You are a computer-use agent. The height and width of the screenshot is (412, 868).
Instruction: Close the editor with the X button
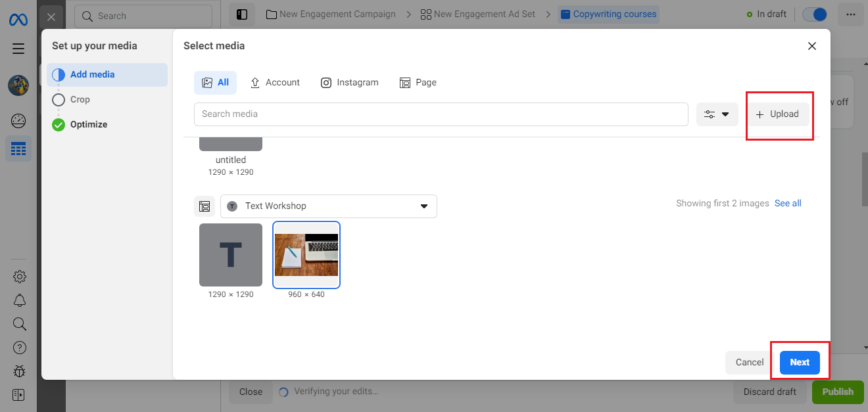pos(51,17)
